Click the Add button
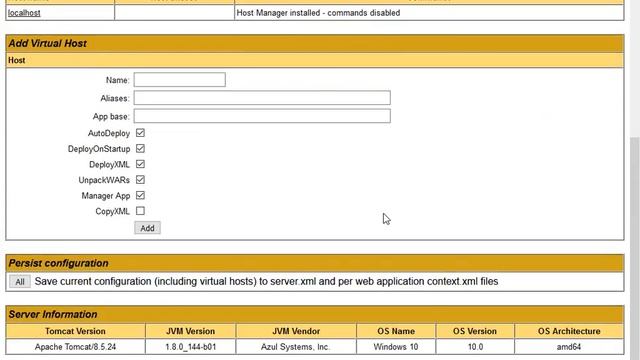The image size is (640, 360). [x=147, y=228]
